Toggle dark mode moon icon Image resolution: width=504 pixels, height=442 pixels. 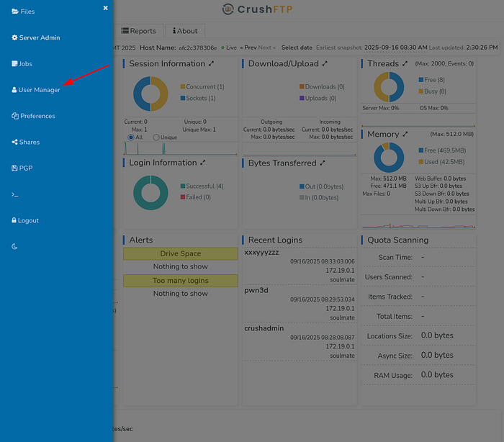tap(14, 247)
